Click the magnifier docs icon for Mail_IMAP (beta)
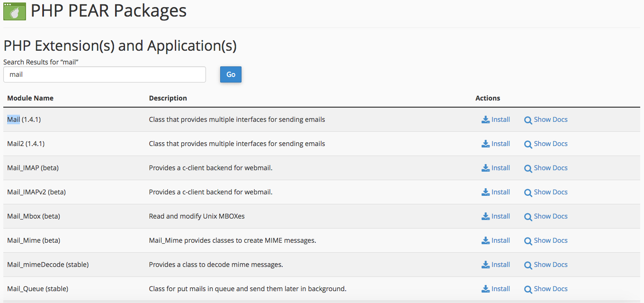Screen dimensions: 644x303 (528, 168)
